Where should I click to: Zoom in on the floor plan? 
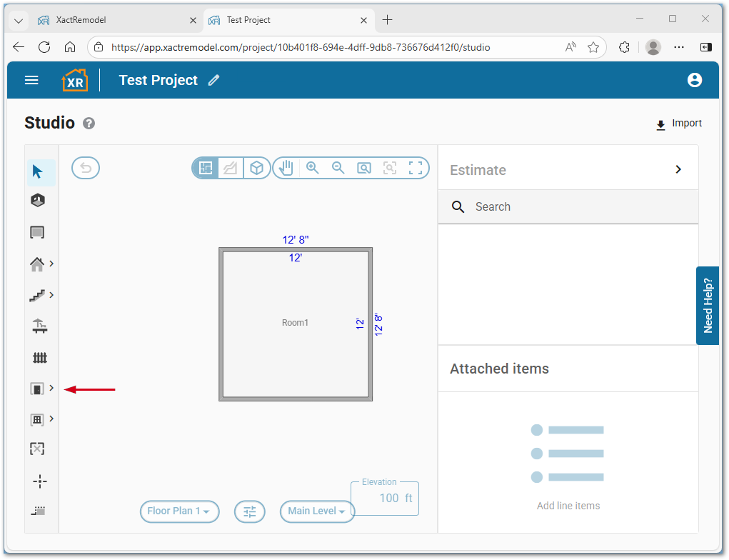312,168
